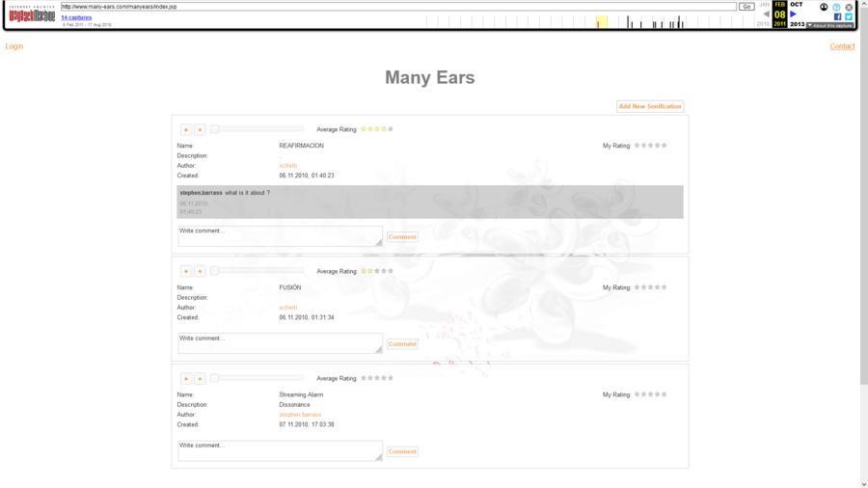Rate REAFIRMACION three stars in My Rating
This screenshot has height=488, width=868.
point(650,146)
